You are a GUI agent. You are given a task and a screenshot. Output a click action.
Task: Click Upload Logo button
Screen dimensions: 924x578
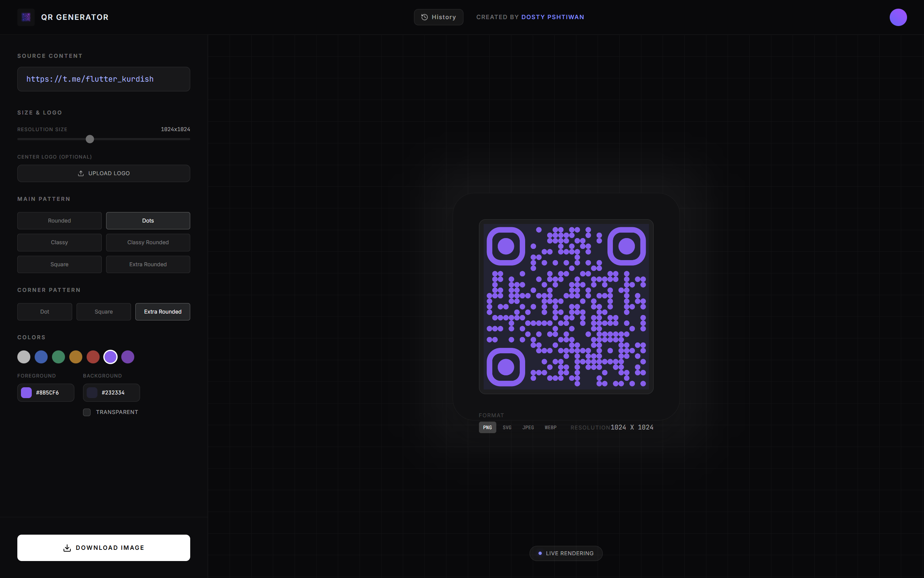tap(104, 173)
